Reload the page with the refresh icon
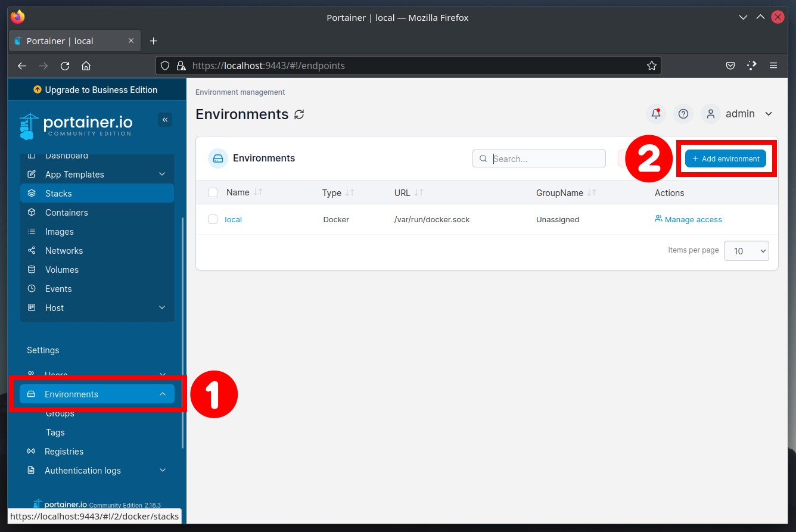796x532 pixels. point(65,66)
